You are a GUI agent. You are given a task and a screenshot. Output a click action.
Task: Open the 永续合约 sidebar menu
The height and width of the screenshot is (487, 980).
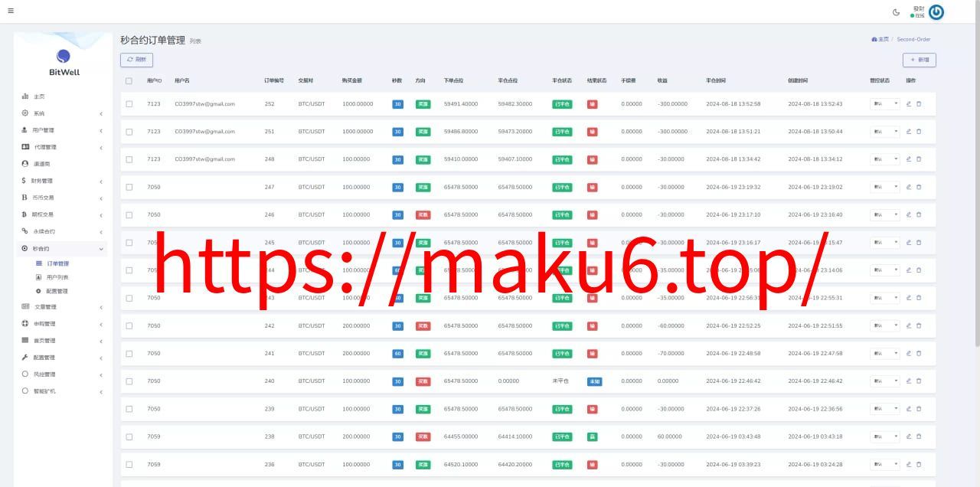[61, 231]
